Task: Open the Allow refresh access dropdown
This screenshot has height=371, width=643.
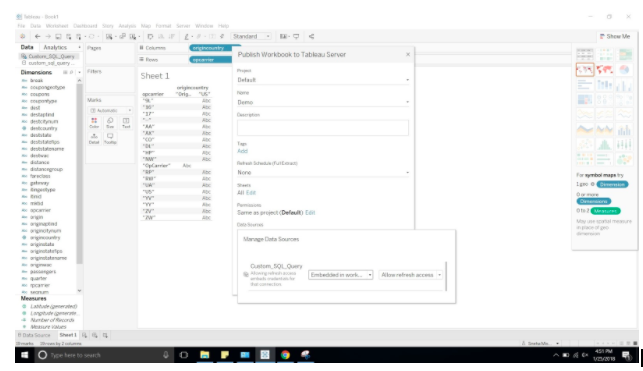Action: coord(411,275)
